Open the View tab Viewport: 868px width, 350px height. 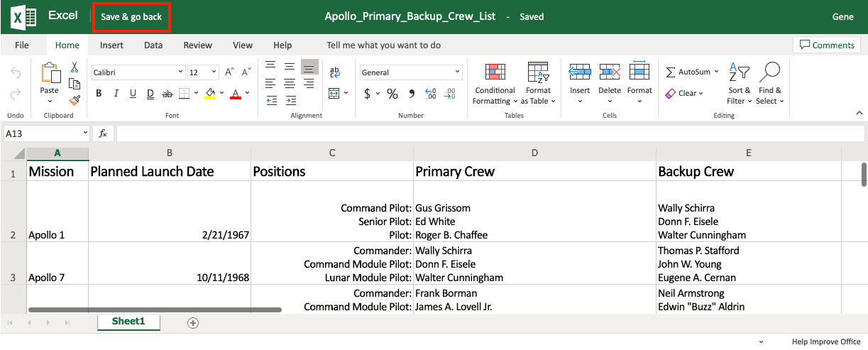coord(243,45)
